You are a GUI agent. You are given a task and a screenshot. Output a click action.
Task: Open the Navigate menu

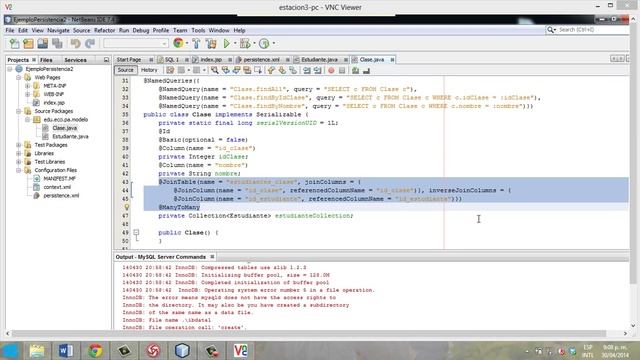pyautogui.click(x=58, y=30)
